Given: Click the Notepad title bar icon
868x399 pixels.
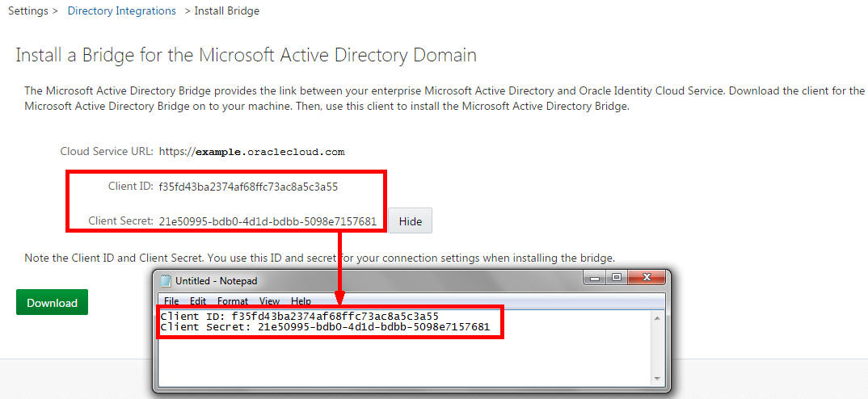Looking at the screenshot, I should [x=166, y=281].
